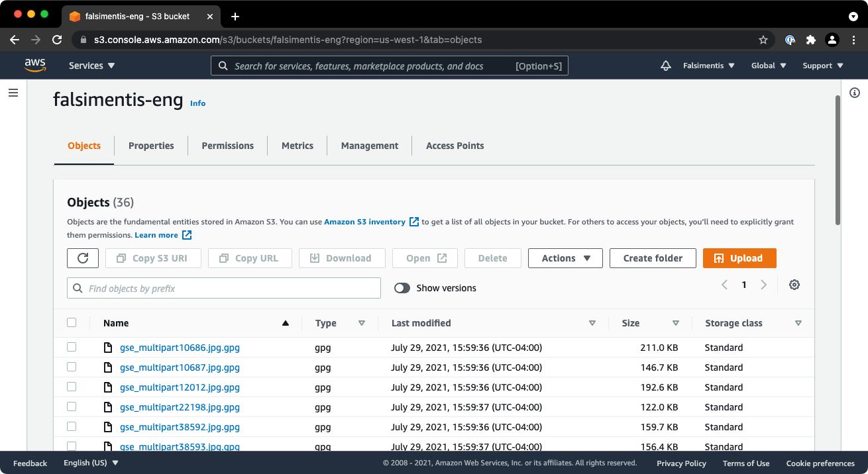Viewport: 868px width, 474px height.
Task: Select checkbox for gse_multipart22198.jpg.gpg
Action: [72, 407]
